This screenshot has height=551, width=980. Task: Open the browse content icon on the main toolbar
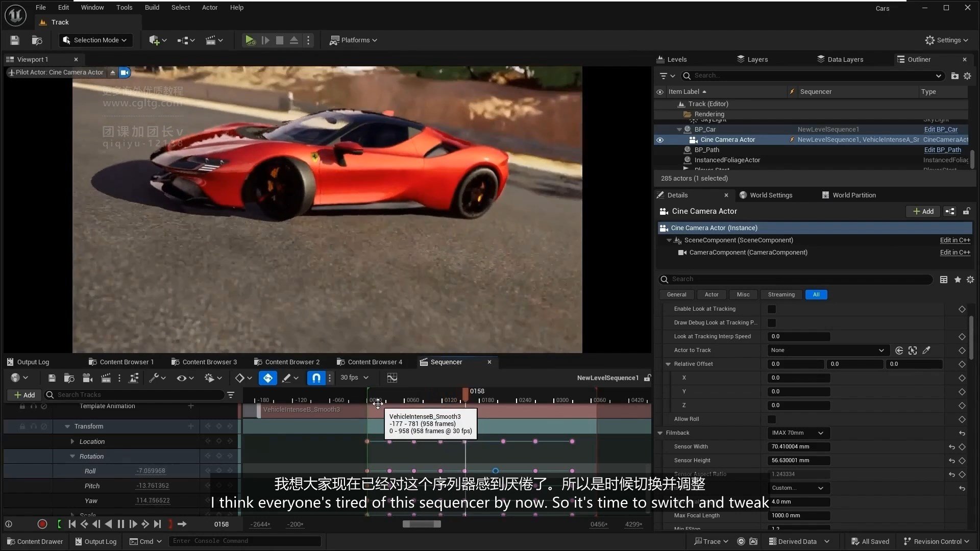[x=37, y=40]
